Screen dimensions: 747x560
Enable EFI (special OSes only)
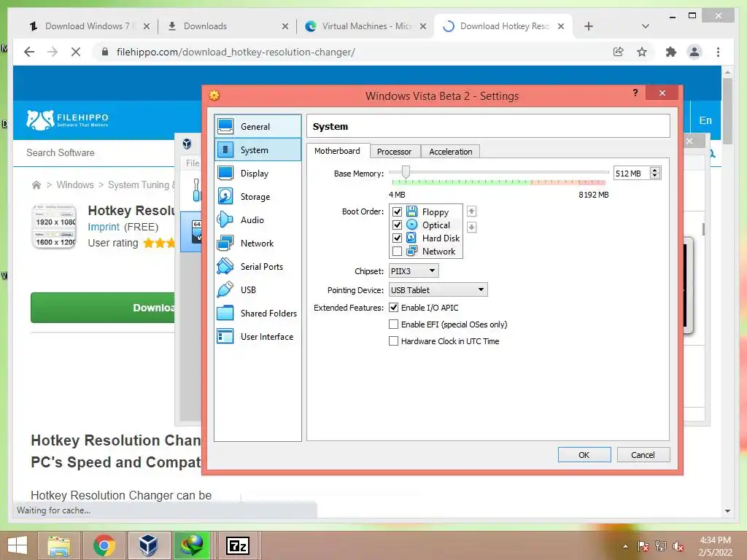(393, 324)
